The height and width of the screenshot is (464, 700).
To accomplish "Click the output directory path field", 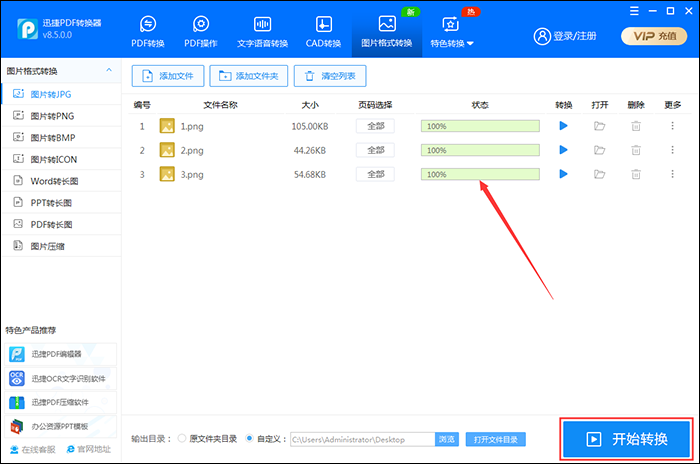I will (362, 439).
